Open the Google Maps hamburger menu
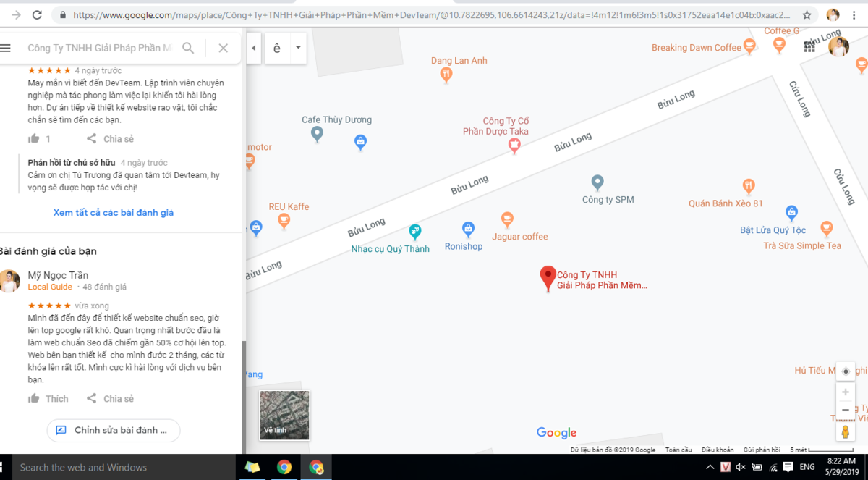Viewport: 868px width, 480px height. 5,48
